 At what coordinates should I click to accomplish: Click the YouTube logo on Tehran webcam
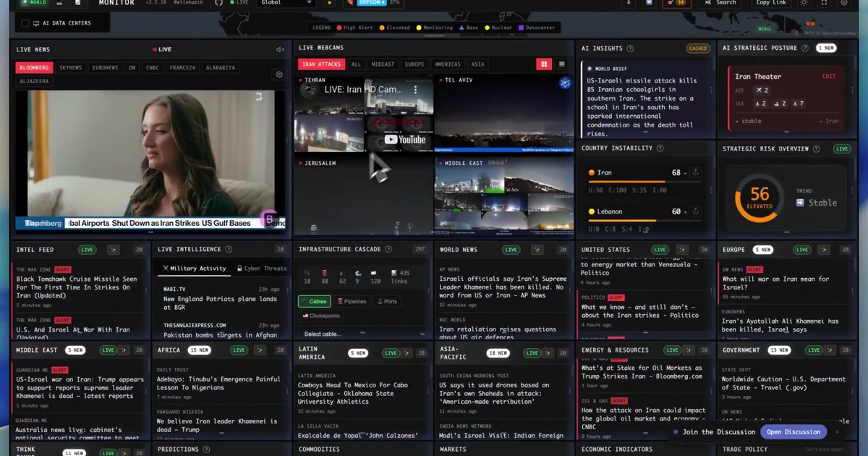(x=405, y=140)
